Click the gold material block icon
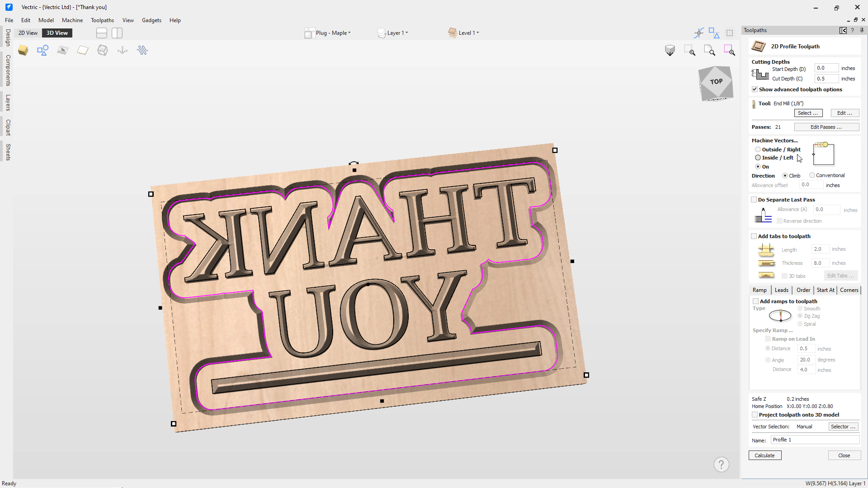868x488 pixels. click(23, 50)
